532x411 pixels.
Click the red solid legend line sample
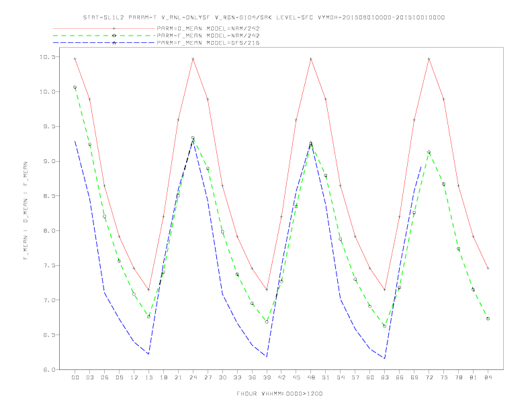[x=104, y=28]
